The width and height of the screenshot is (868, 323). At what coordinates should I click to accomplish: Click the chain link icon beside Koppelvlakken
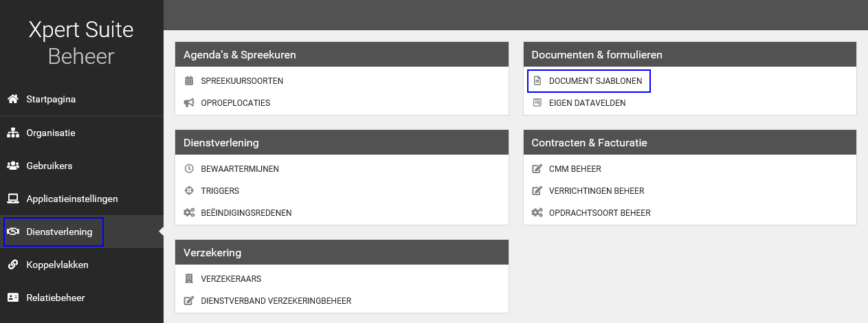pos(12,265)
